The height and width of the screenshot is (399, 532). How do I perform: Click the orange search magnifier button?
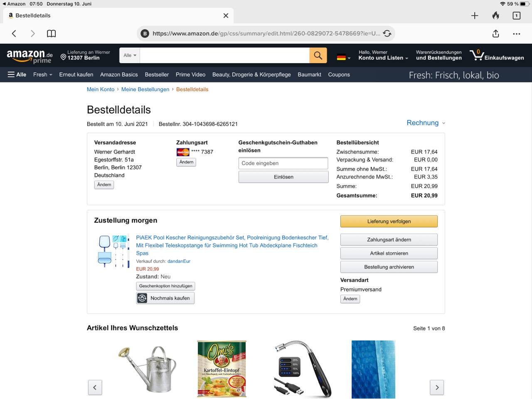pos(318,55)
